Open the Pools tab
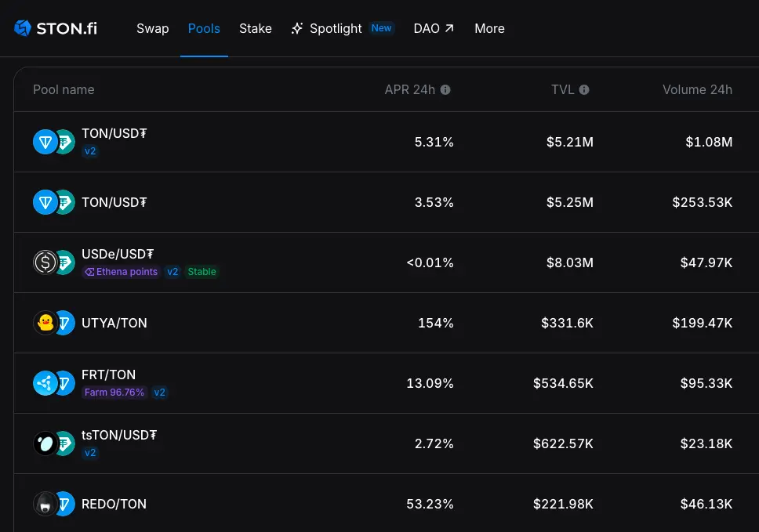 [x=204, y=29]
